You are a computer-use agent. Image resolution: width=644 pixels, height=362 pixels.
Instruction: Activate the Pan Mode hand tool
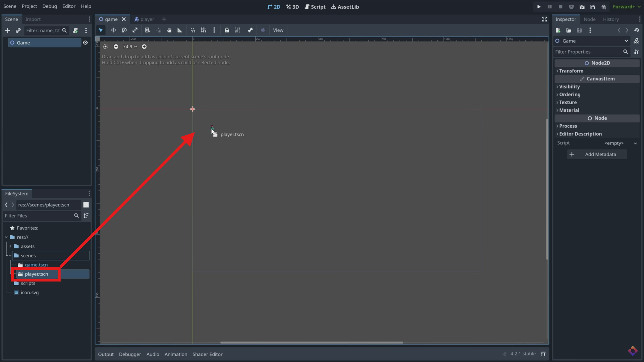coord(169,30)
